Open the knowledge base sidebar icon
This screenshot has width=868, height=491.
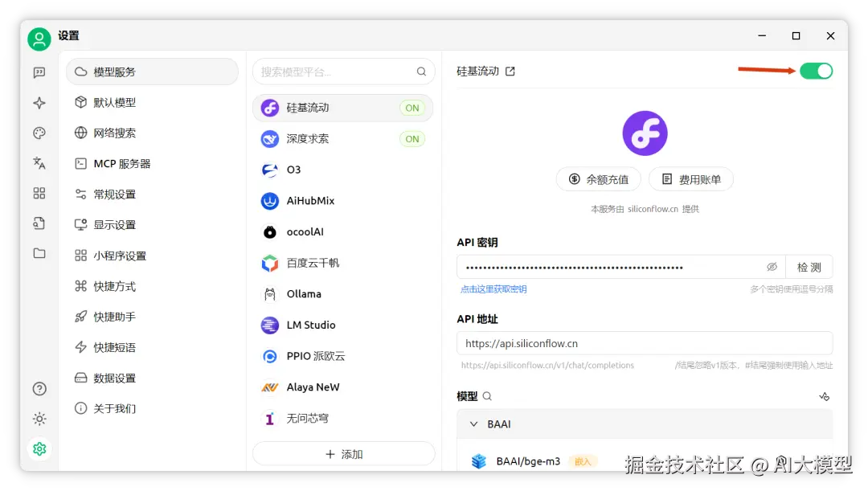(x=39, y=223)
